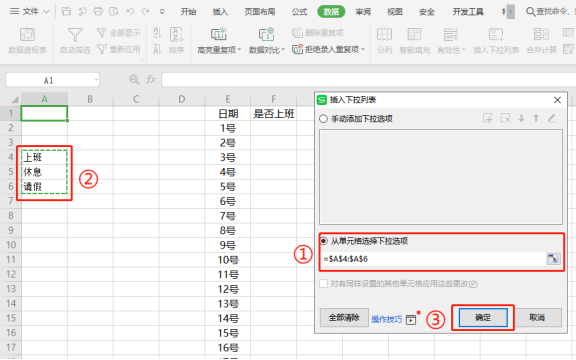Click the =$A$4:$A$6 range input field
The width and height of the screenshot is (576, 360).
tap(434, 259)
